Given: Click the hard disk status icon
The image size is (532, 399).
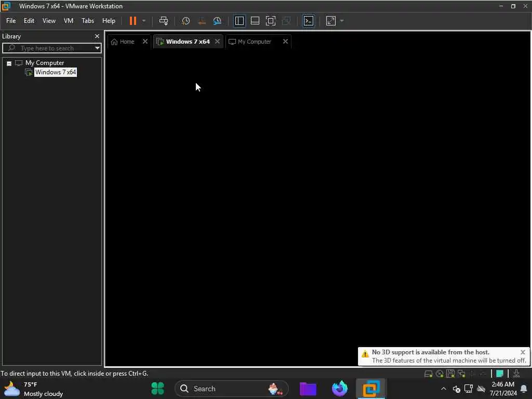Looking at the screenshot, I should [428, 374].
